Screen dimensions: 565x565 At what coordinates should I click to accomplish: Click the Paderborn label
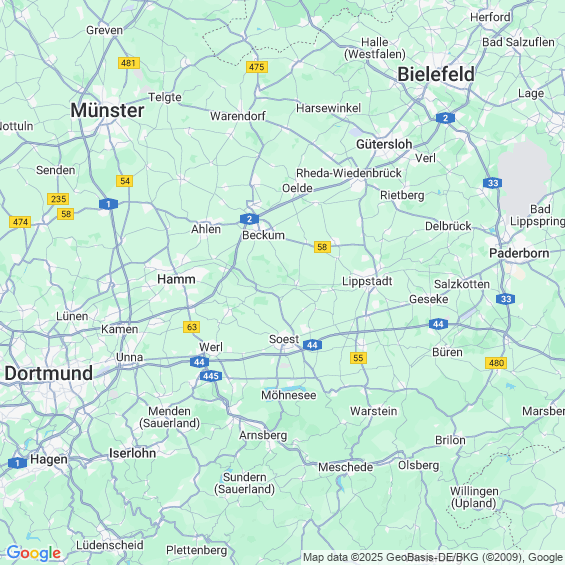(519, 253)
